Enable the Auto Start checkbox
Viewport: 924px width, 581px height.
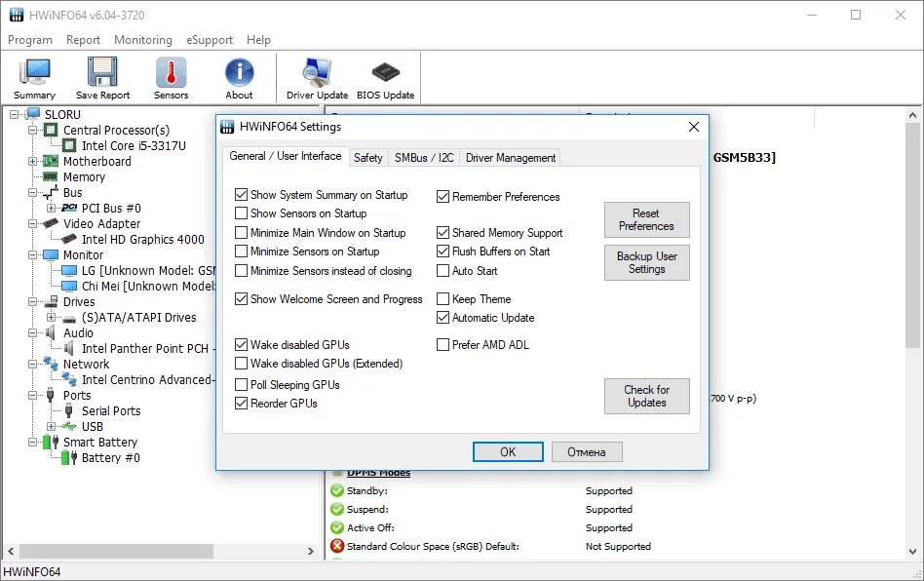point(443,270)
